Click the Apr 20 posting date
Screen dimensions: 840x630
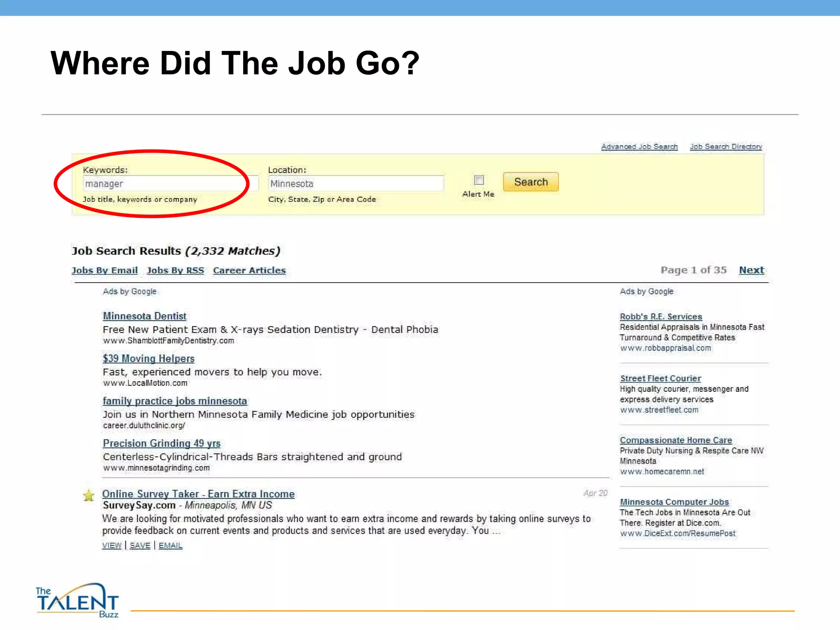tap(596, 493)
